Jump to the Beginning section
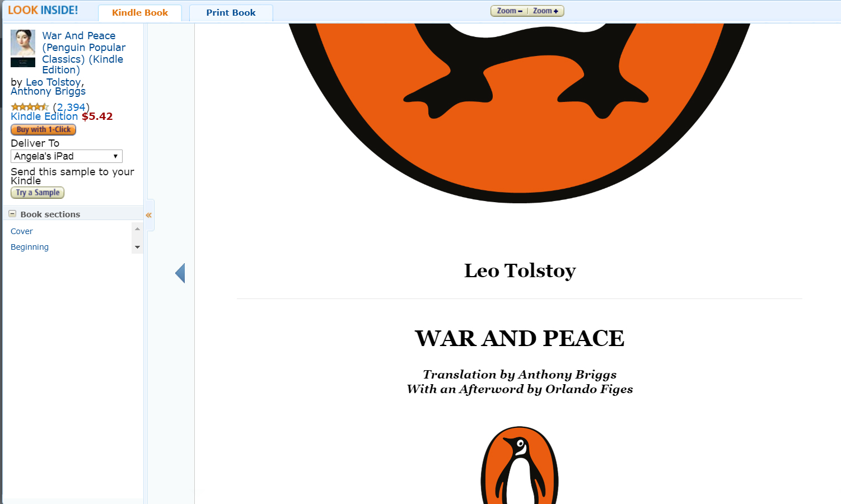 (30, 247)
